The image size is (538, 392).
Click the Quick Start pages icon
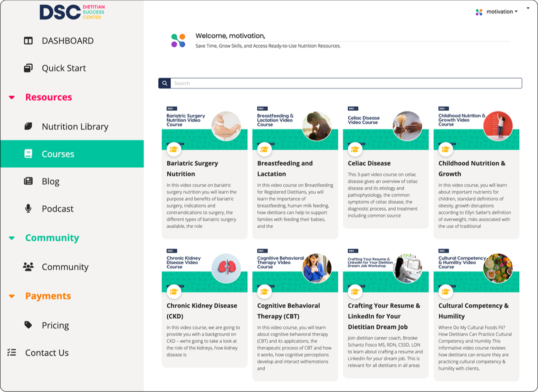[29, 68]
